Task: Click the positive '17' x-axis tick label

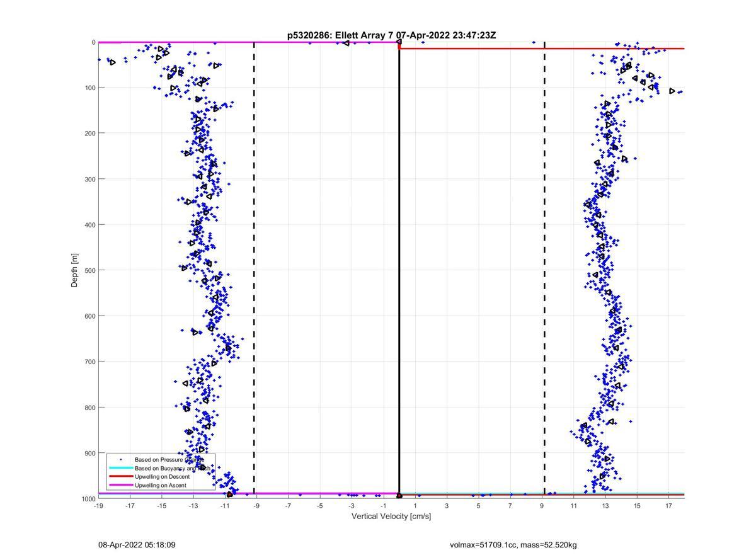Action: pos(668,505)
